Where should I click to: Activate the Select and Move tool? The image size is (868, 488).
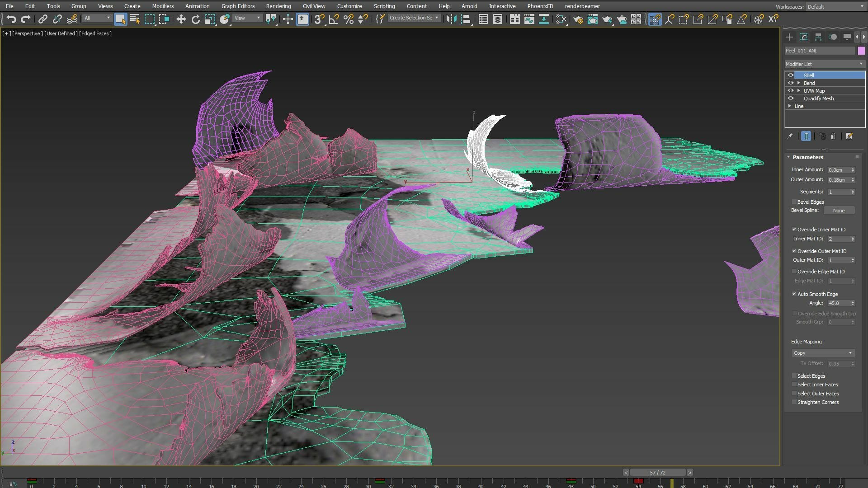pos(181,19)
